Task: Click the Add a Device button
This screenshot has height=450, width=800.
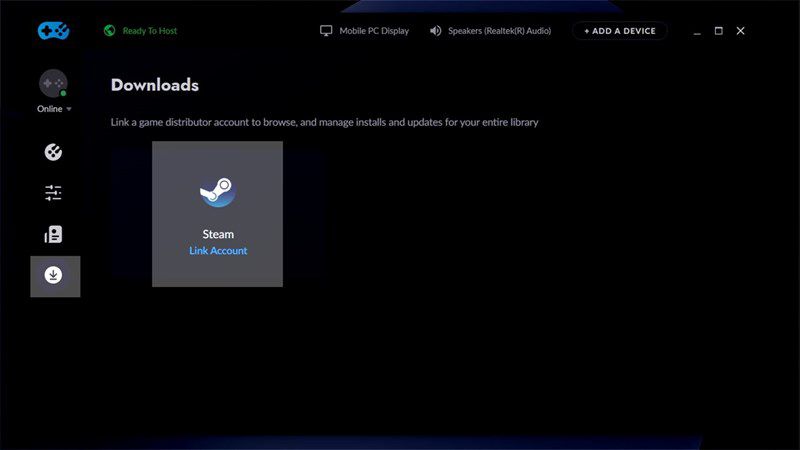Action: pyautogui.click(x=620, y=31)
